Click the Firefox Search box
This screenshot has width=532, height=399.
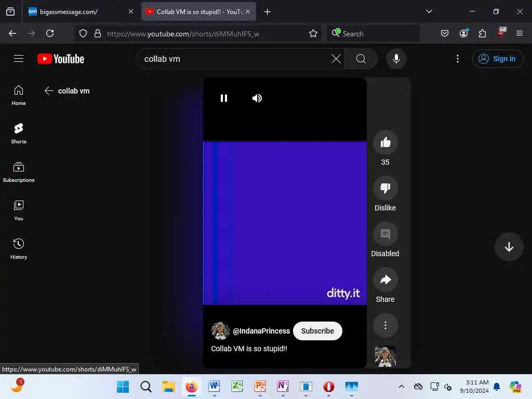coord(373,34)
